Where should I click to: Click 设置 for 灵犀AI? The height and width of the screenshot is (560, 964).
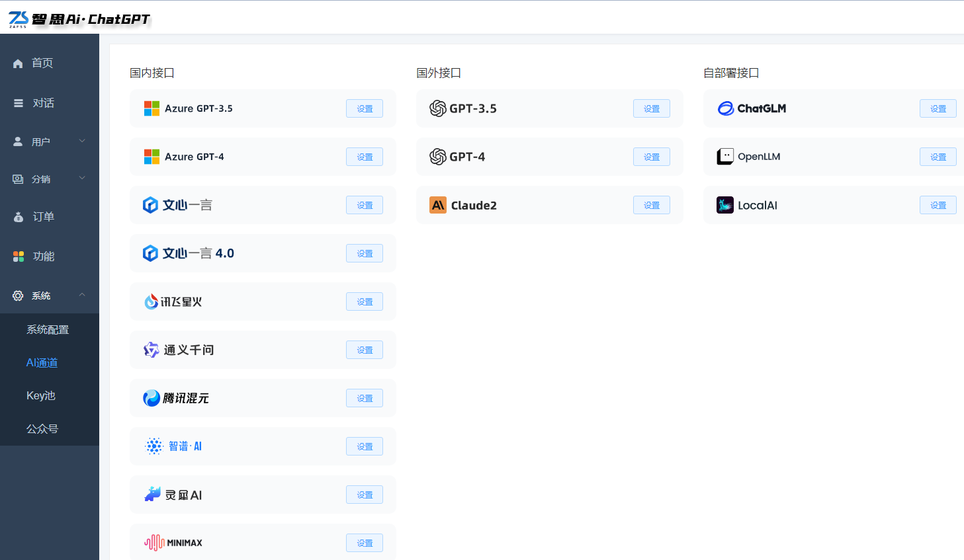tap(365, 495)
